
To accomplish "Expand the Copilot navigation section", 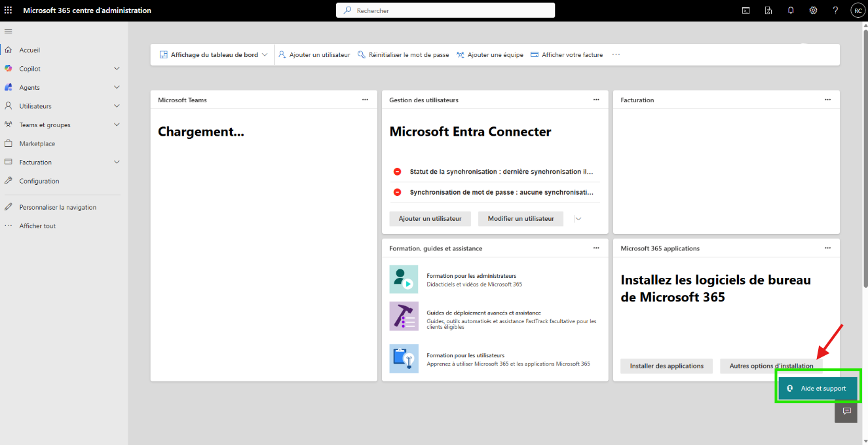I will 117,68.
